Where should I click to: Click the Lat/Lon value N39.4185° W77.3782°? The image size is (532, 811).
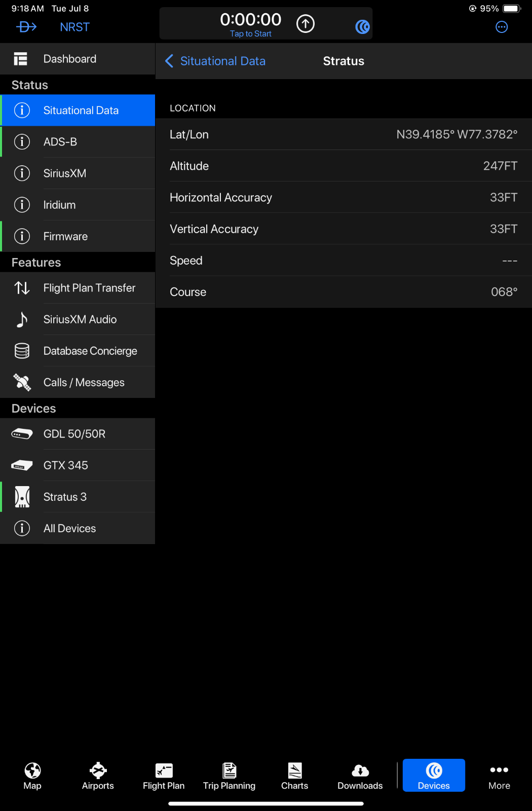click(x=457, y=134)
